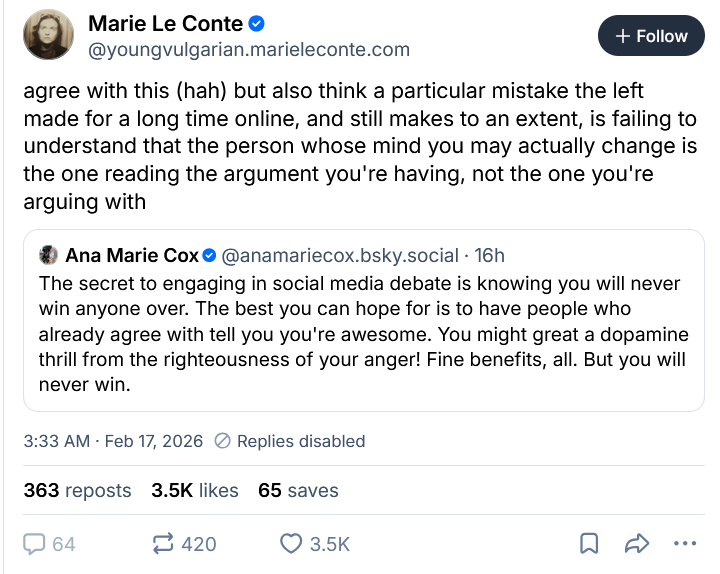
Task: Click the Marie Le Conte display name
Action: coord(166,23)
